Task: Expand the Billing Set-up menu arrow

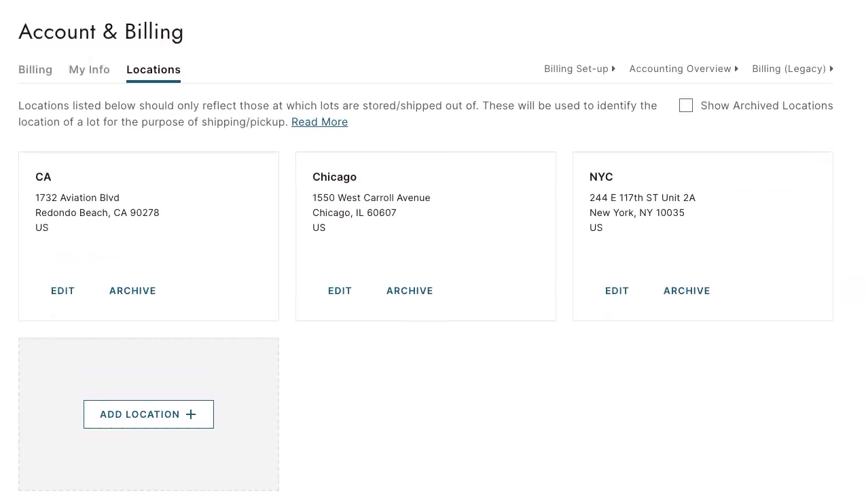Action: point(613,69)
